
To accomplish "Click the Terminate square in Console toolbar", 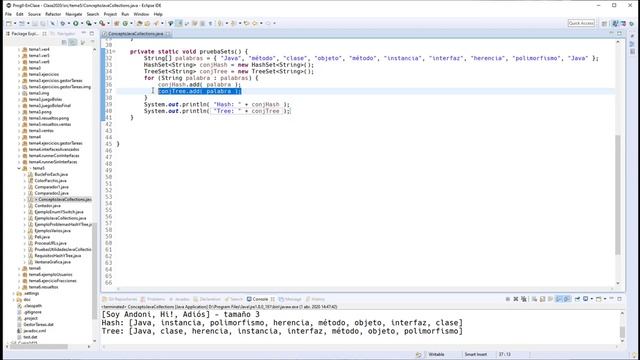I will click(x=508, y=299).
